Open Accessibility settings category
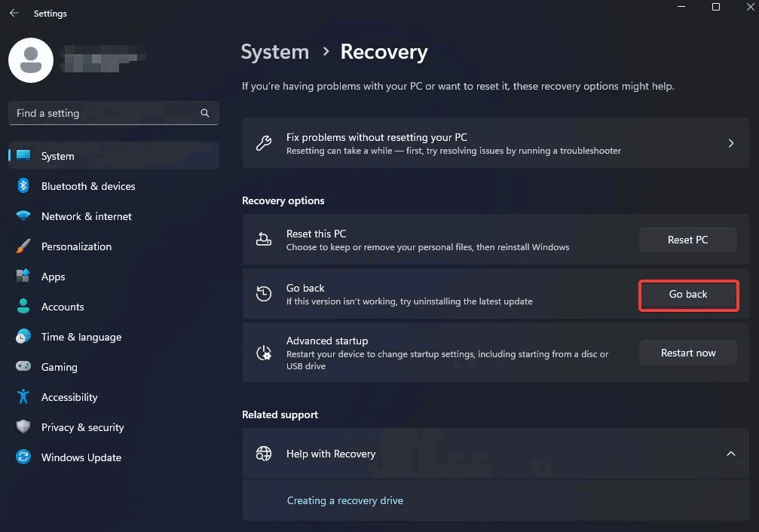 coord(114,397)
